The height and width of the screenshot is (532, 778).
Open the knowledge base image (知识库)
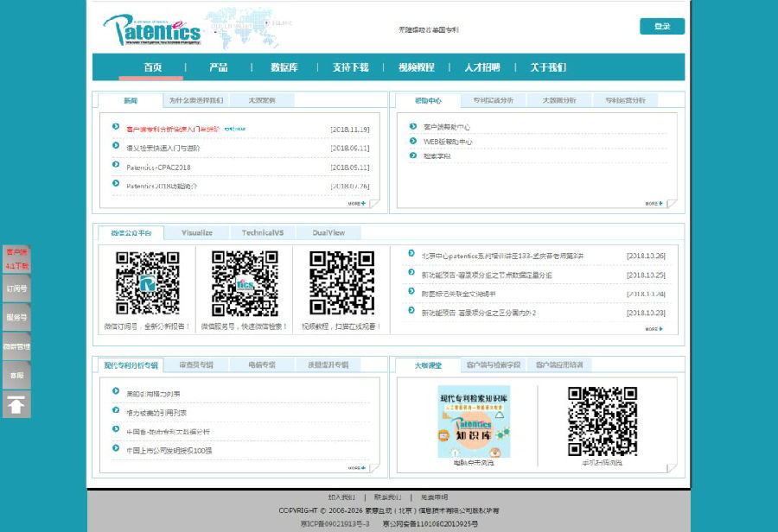point(473,421)
